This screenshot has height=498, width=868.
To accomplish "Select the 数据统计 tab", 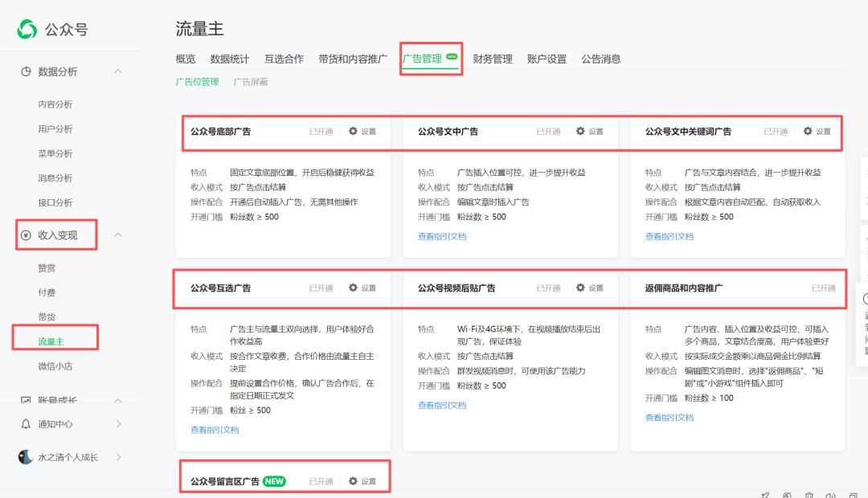I will (x=230, y=58).
